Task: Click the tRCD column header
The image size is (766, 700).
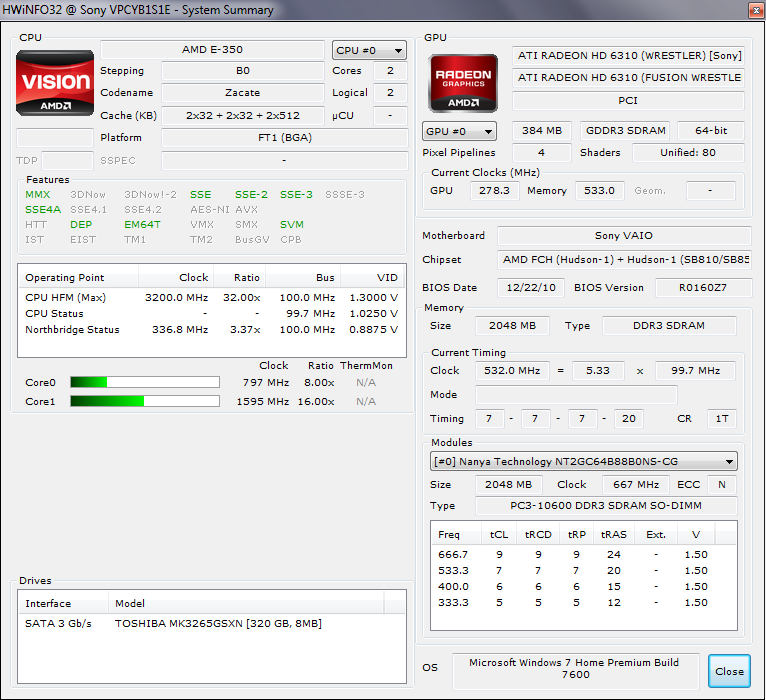Action: click(x=538, y=534)
